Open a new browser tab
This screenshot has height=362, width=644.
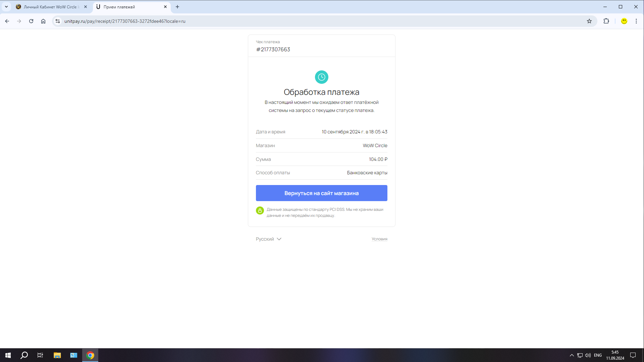click(177, 7)
